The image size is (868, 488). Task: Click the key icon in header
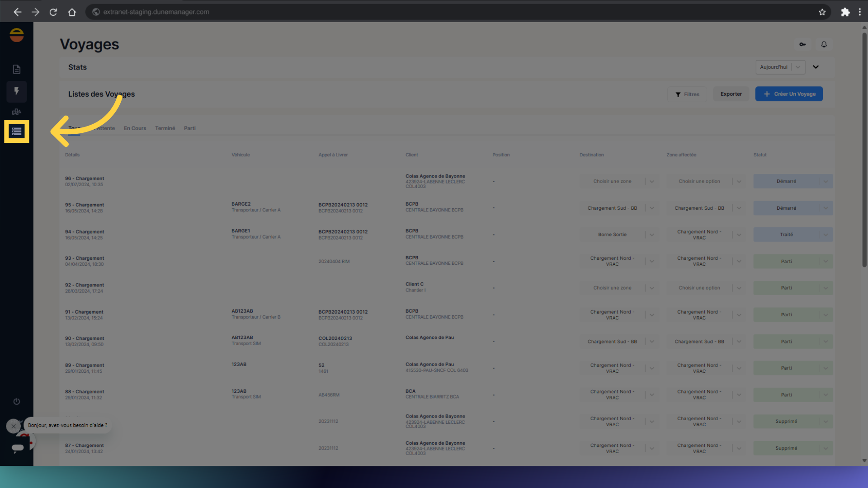click(x=802, y=44)
